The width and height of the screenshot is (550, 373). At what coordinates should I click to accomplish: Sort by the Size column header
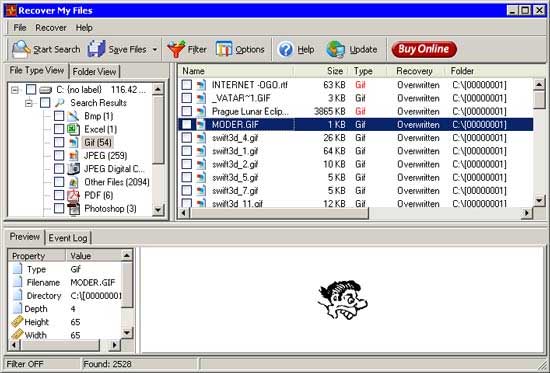321,71
